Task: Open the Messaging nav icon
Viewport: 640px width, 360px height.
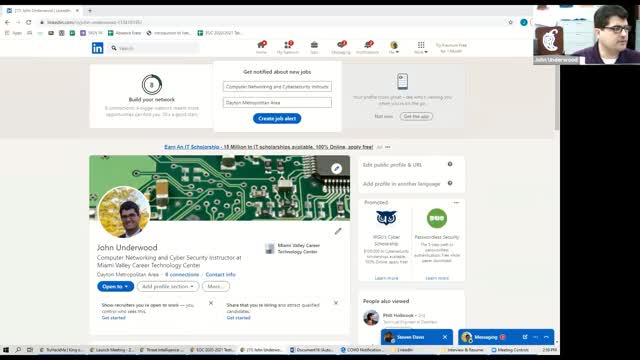Action: coord(341,47)
